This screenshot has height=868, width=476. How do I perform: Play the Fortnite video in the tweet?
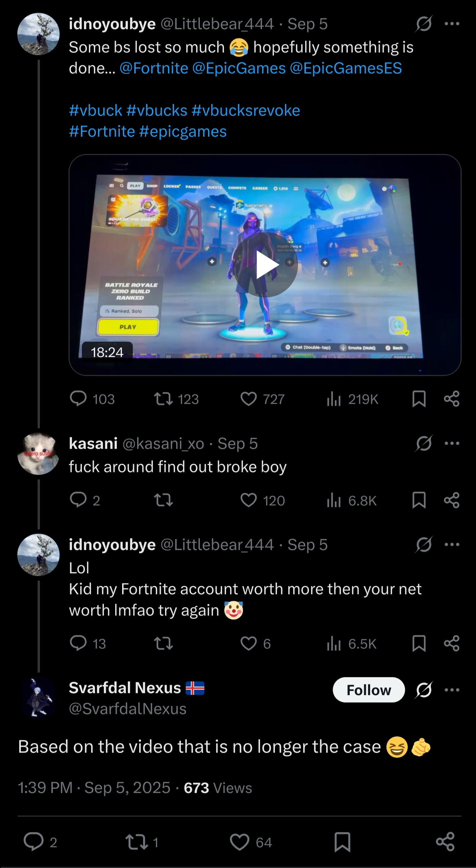[x=265, y=265]
